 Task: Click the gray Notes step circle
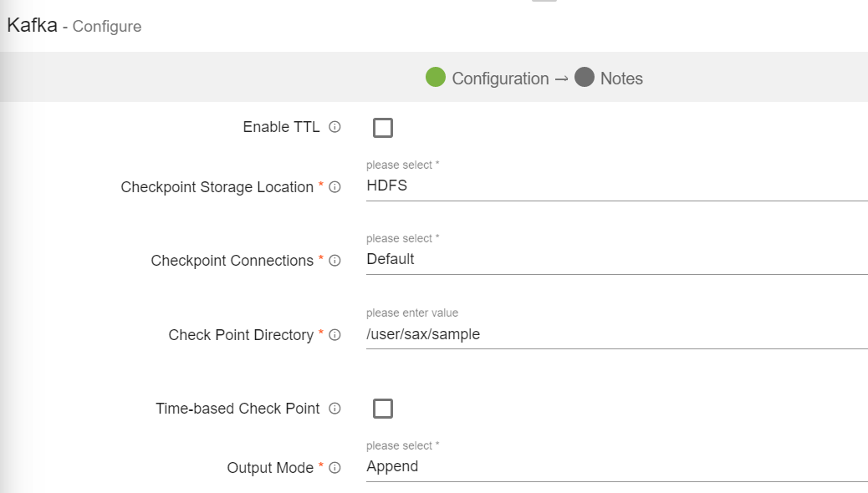pos(585,78)
